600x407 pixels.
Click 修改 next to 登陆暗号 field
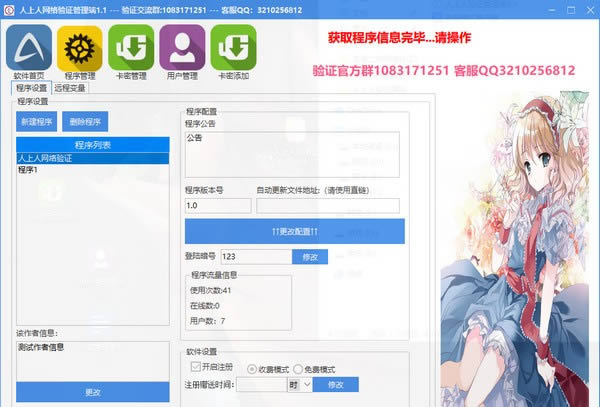309,257
